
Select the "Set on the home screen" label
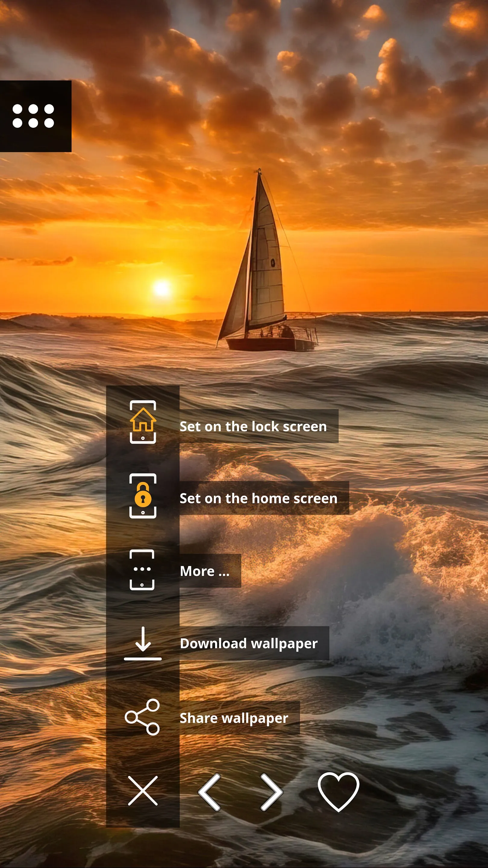pos(259,498)
